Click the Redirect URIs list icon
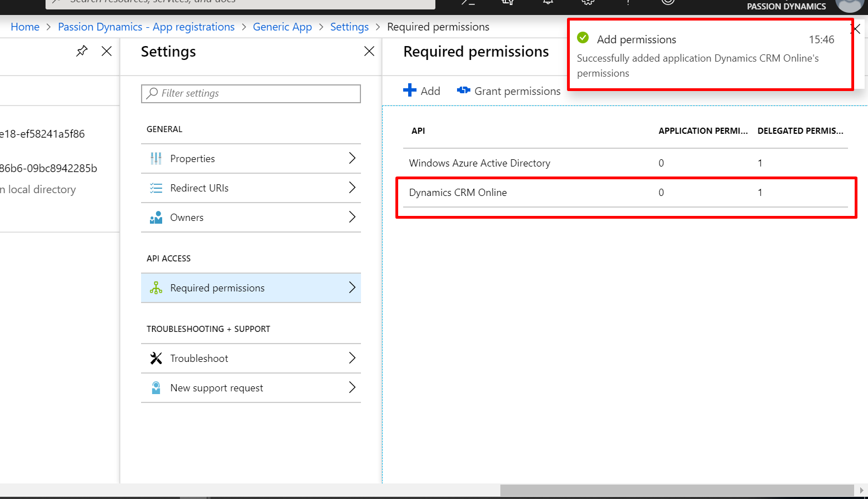 tap(156, 188)
